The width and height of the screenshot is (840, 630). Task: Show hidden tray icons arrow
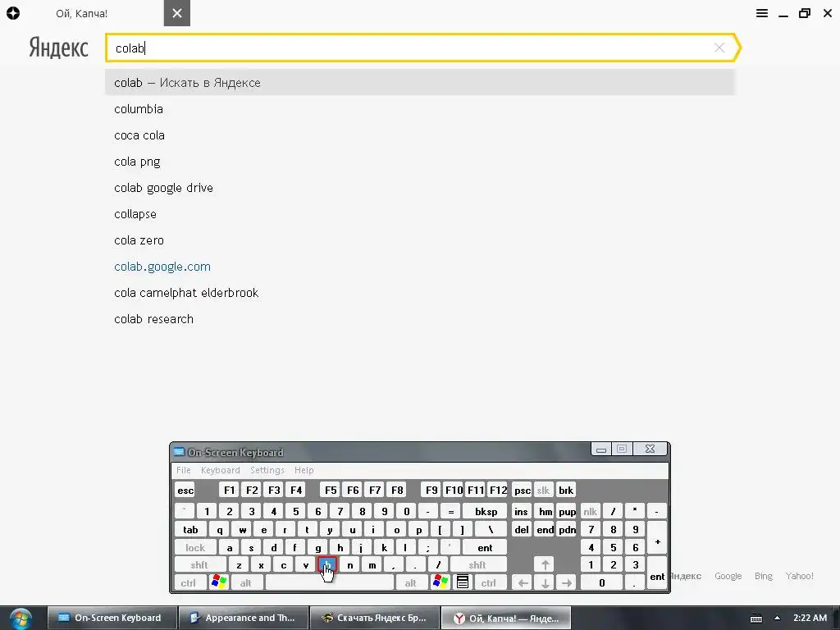[x=777, y=618]
